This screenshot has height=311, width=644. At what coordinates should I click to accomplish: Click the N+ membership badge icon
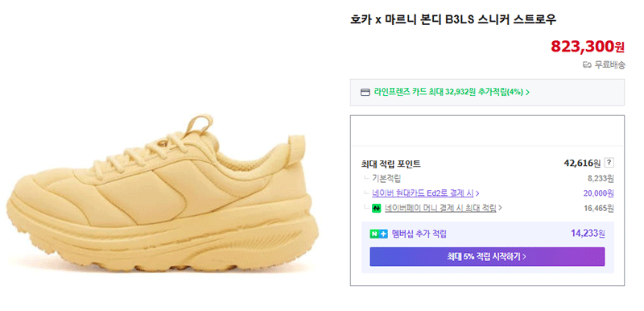[378, 234]
